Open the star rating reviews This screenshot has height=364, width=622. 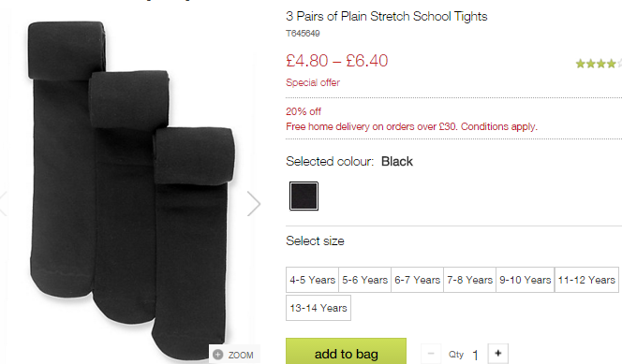click(x=599, y=64)
